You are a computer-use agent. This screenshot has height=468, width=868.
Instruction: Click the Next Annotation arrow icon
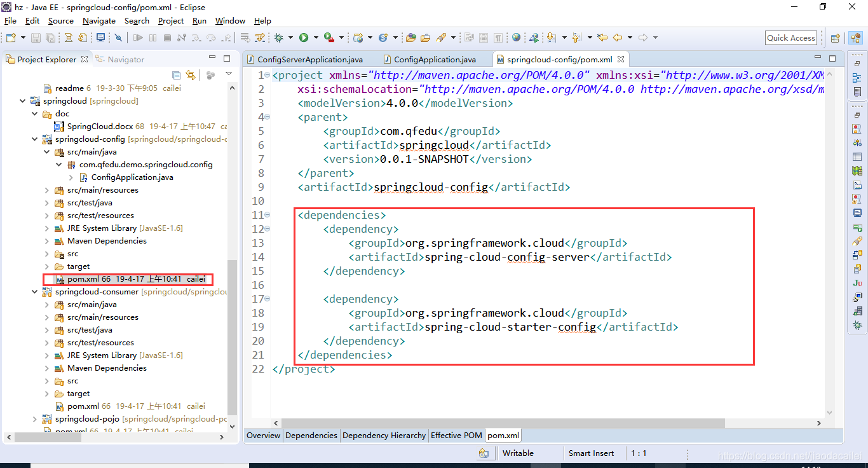pos(552,38)
